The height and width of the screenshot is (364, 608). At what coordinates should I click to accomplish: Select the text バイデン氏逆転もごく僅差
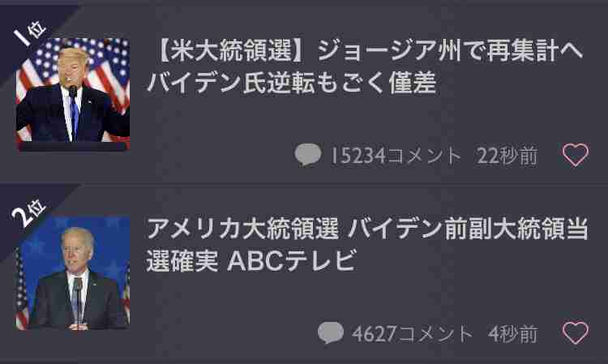pyautogui.click(x=292, y=84)
